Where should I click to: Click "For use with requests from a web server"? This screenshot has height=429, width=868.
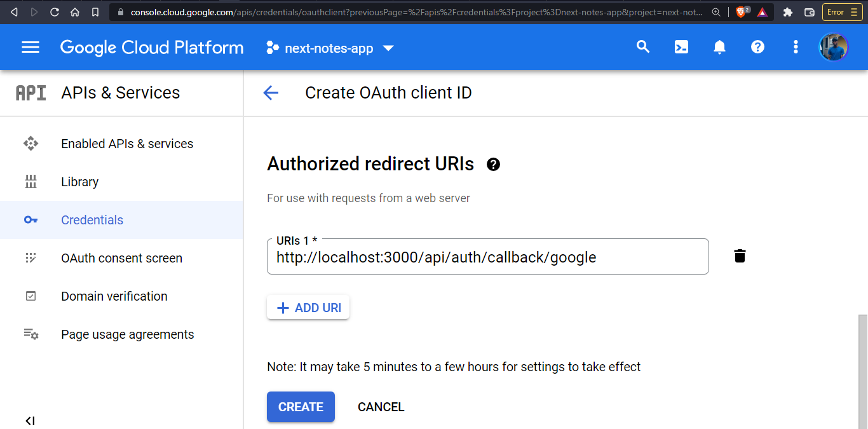pyautogui.click(x=369, y=198)
